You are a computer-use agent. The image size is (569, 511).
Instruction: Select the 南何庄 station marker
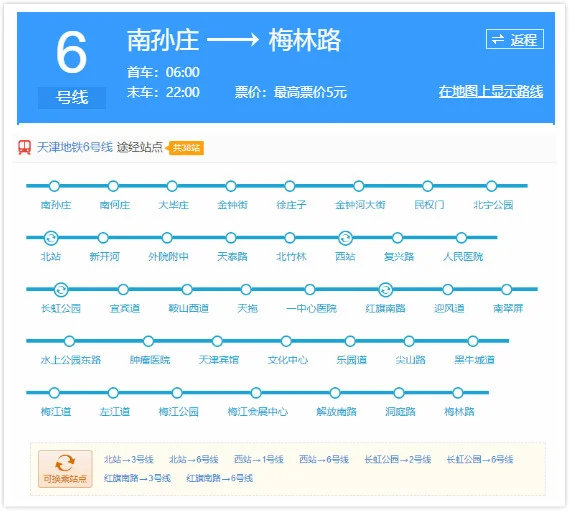point(113,186)
